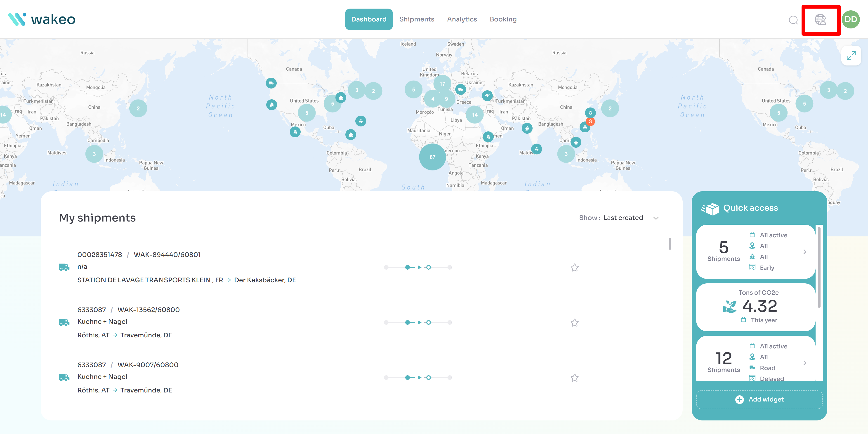868x434 pixels.
Task: Click the search magnifier icon
Action: (x=793, y=20)
